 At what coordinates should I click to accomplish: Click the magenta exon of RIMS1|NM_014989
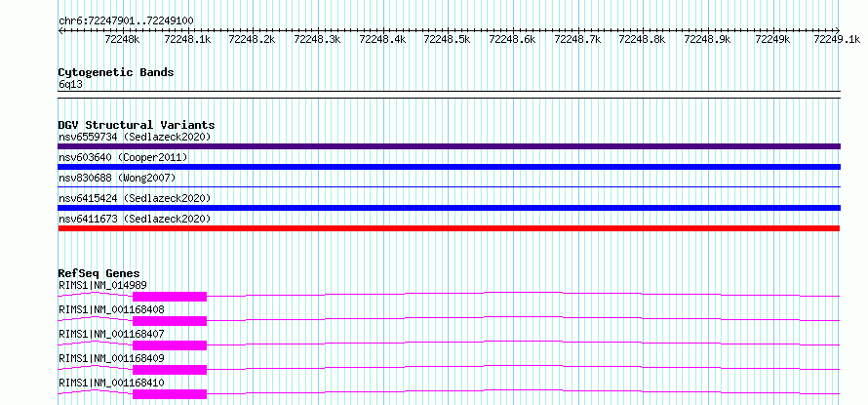click(170, 297)
